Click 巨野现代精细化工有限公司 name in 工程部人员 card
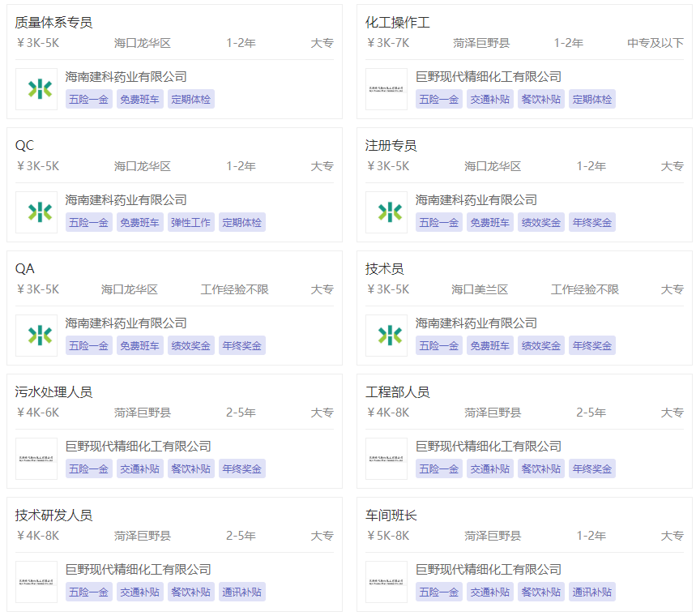Image resolution: width=696 pixels, height=616 pixels. pos(489,447)
